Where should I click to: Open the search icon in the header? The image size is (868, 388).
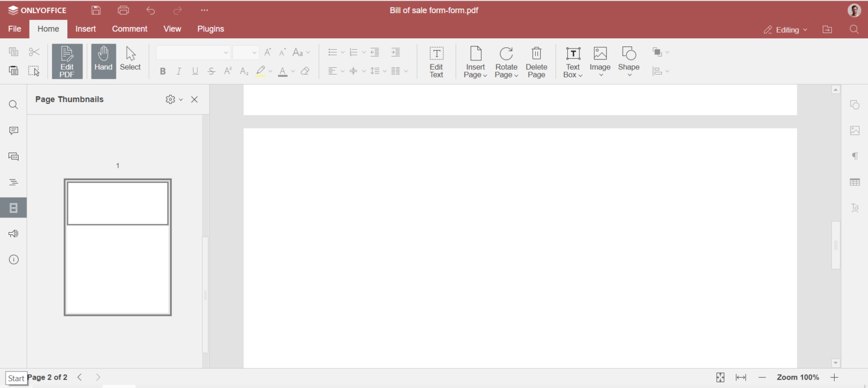[854, 30]
